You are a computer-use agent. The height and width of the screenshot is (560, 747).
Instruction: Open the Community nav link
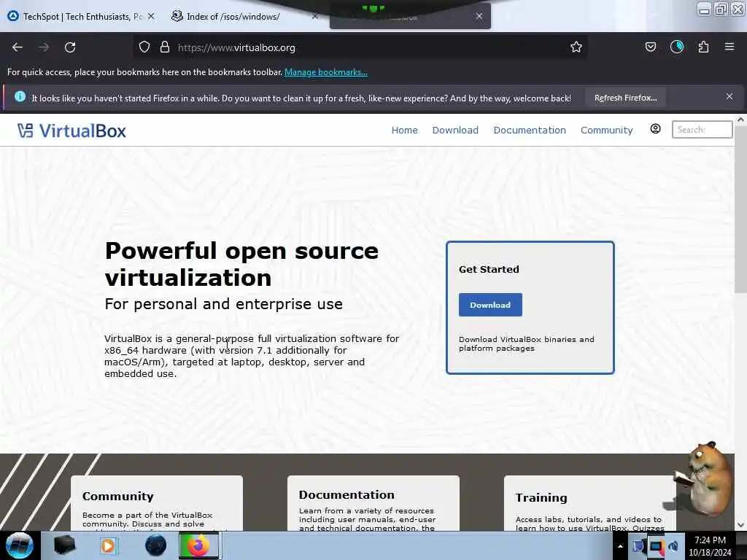[x=606, y=130]
